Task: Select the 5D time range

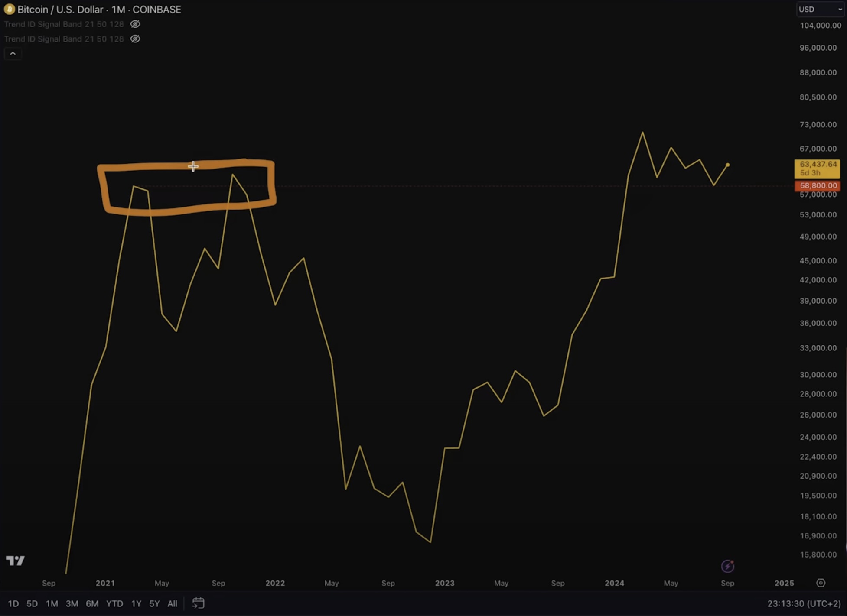Action: tap(32, 603)
